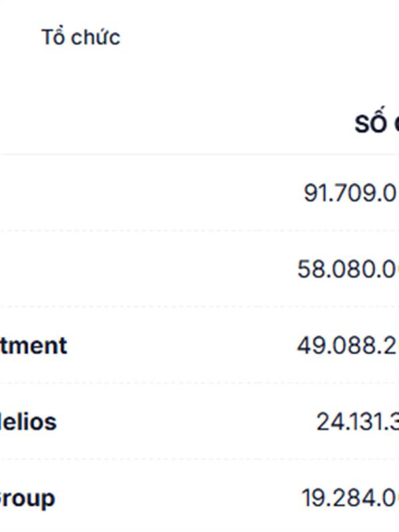Viewport: 399px width, 532px height.
Task: Select the 91.709.0 share value
Action: [x=351, y=193]
